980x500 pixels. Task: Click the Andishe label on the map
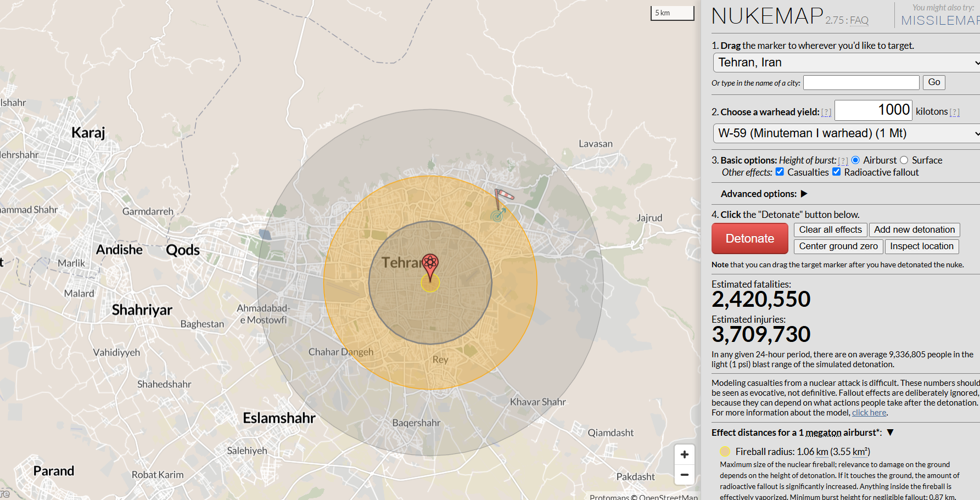tap(119, 250)
